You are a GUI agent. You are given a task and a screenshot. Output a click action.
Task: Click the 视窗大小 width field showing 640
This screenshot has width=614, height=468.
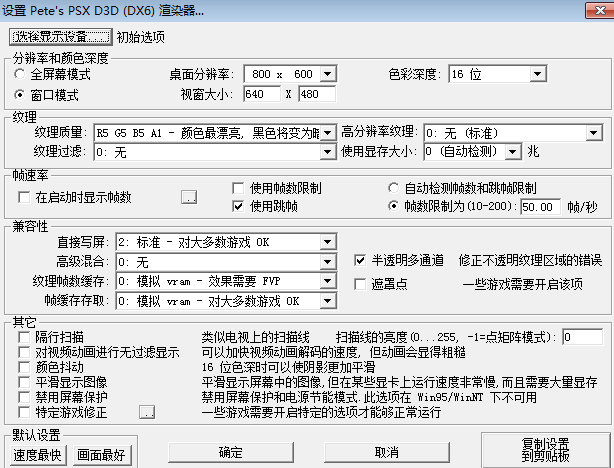coord(262,94)
